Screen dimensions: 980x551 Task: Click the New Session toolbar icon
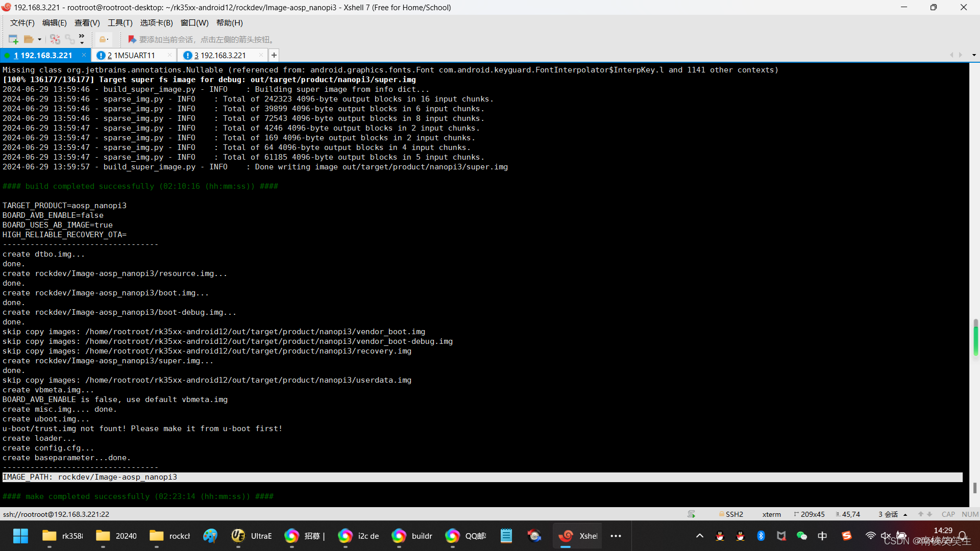click(x=13, y=39)
